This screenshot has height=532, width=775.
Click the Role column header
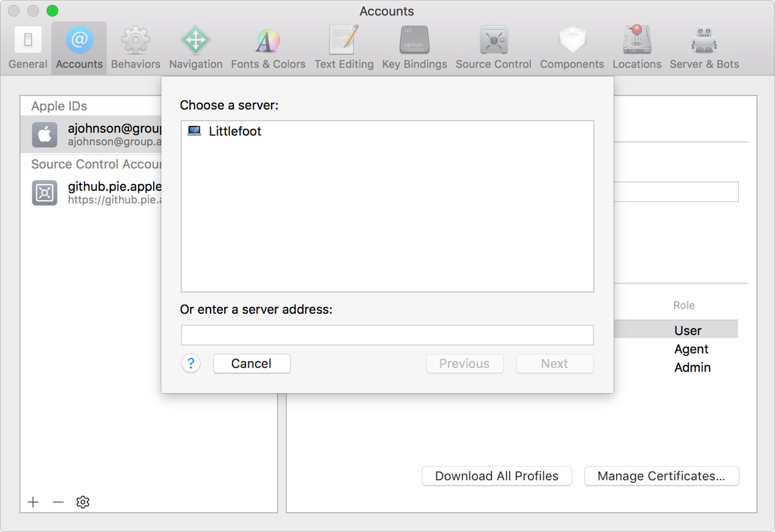(x=684, y=305)
